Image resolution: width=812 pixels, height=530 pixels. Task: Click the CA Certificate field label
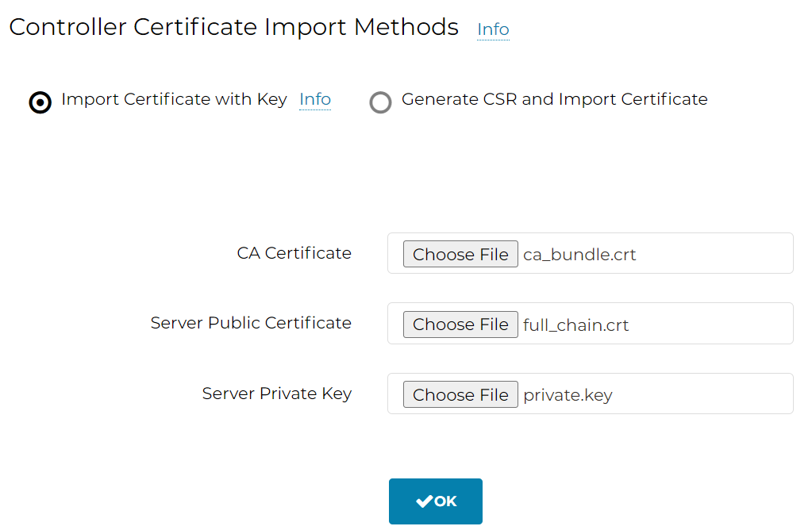pyautogui.click(x=294, y=253)
